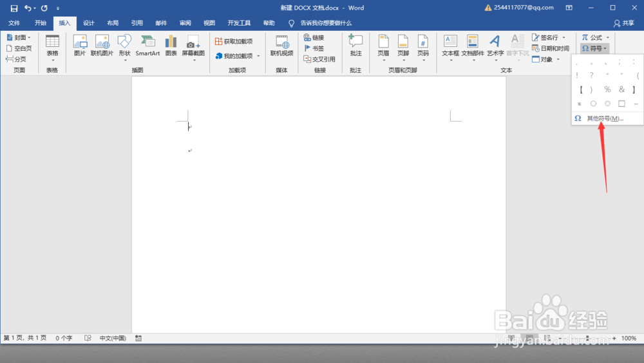Choose 其他符号(M)... more symbols

605,118
